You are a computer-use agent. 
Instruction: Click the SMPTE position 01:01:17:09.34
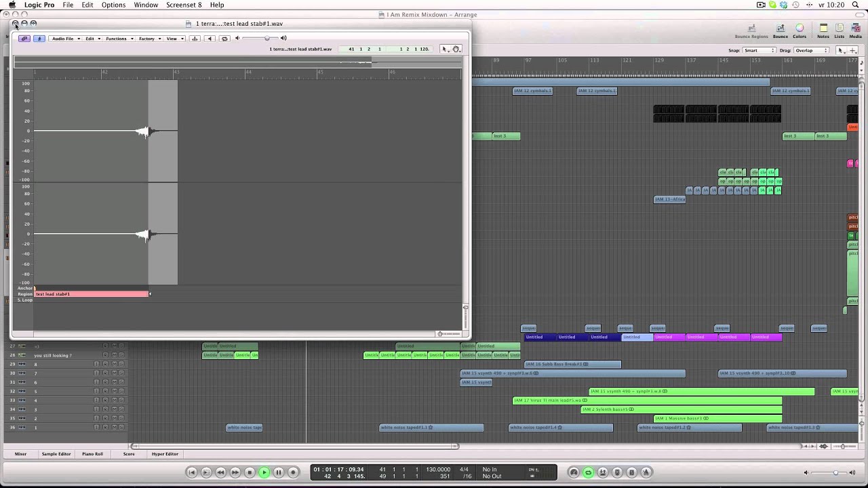pyautogui.click(x=339, y=469)
